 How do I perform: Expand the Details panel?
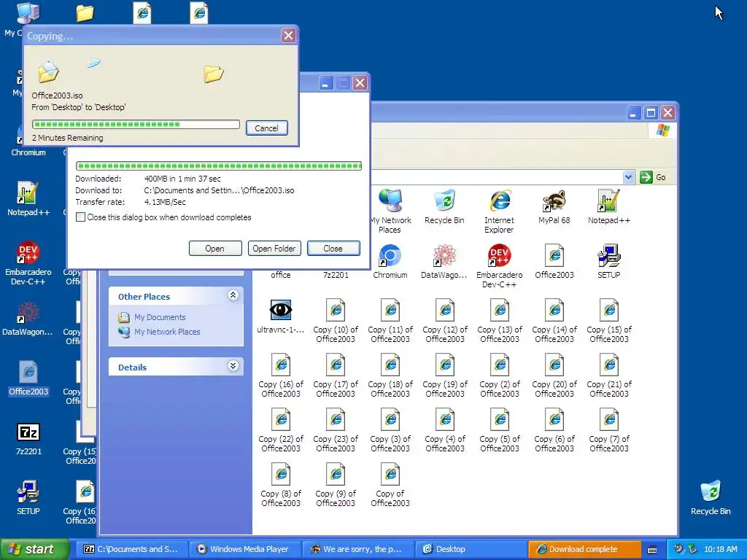pyautogui.click(x=233, y=366)
